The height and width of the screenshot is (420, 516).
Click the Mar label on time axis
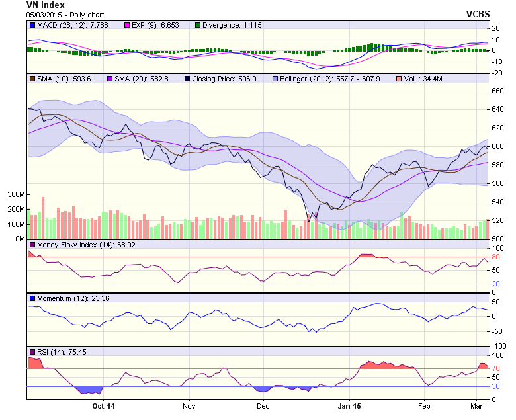(x=476, y=405)
